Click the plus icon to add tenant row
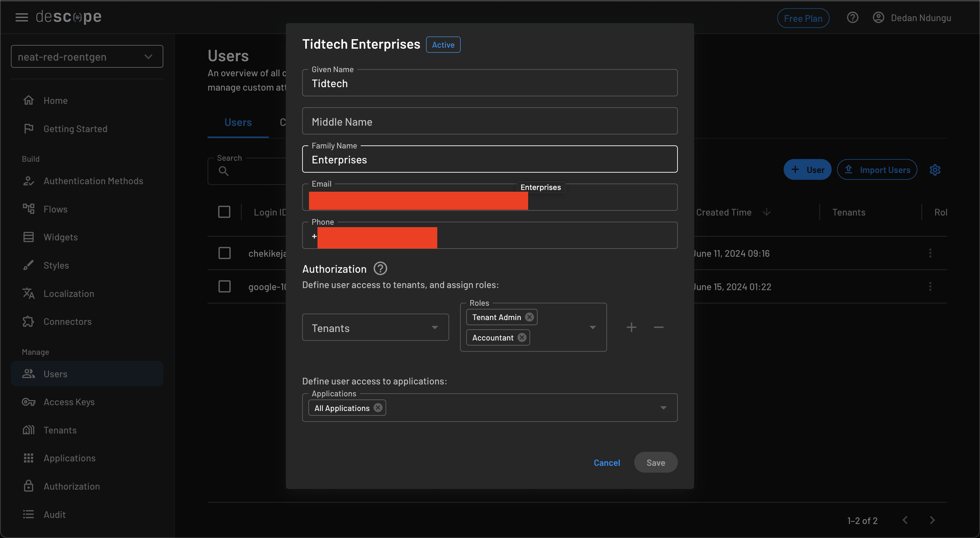 pos(631,327)
